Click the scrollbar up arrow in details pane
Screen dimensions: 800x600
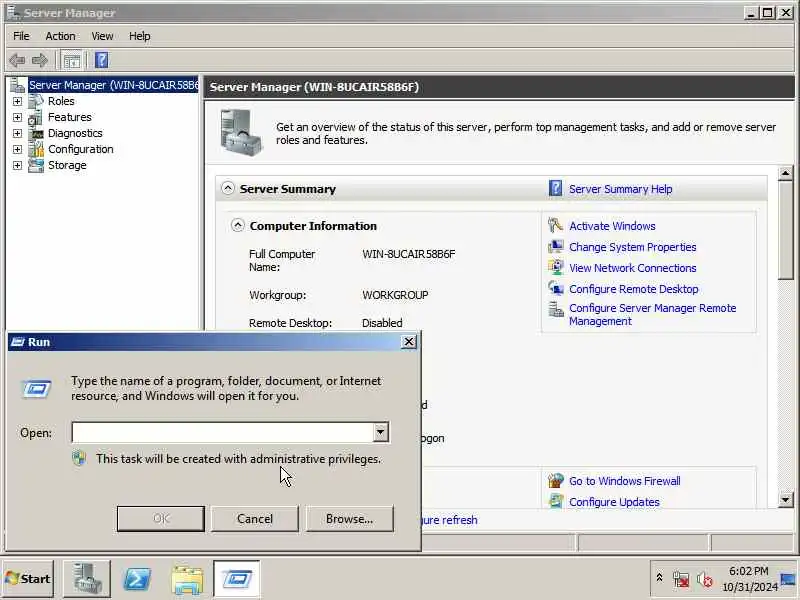[x=786, y=173]
